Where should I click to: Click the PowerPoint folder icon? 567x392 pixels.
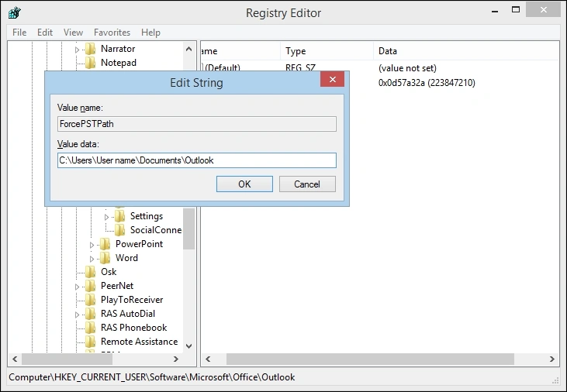(x=105, y=244)
